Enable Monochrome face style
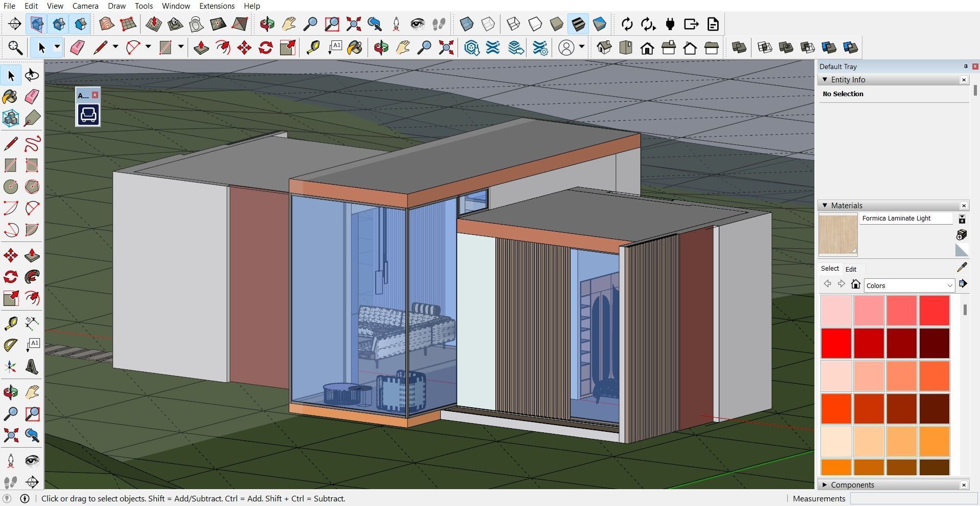This screenshot has width=980, height=506. (599, 24)
